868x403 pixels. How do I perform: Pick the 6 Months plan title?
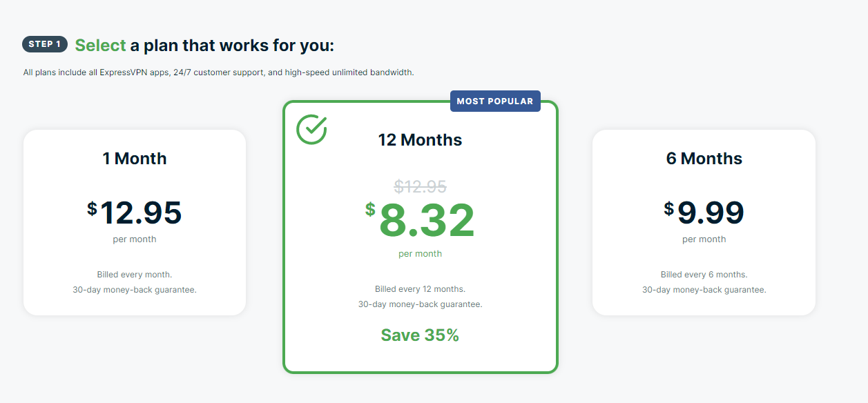704,159
